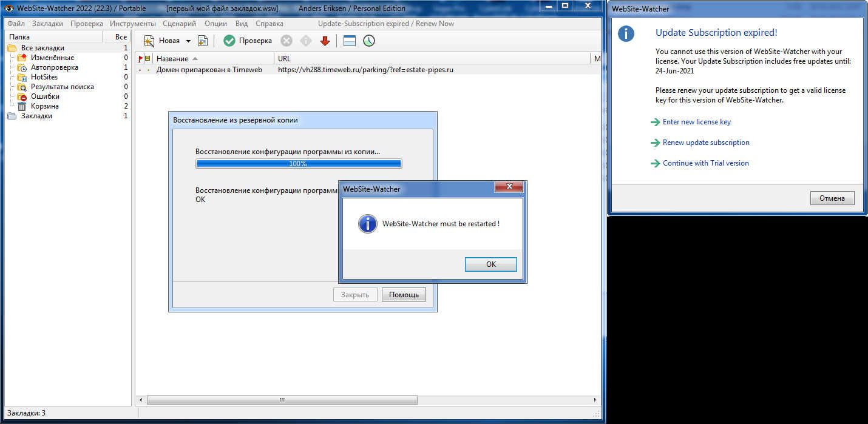Screen dimensions: 868x424
Task: Open the Проверка menu
Action: 86,24
